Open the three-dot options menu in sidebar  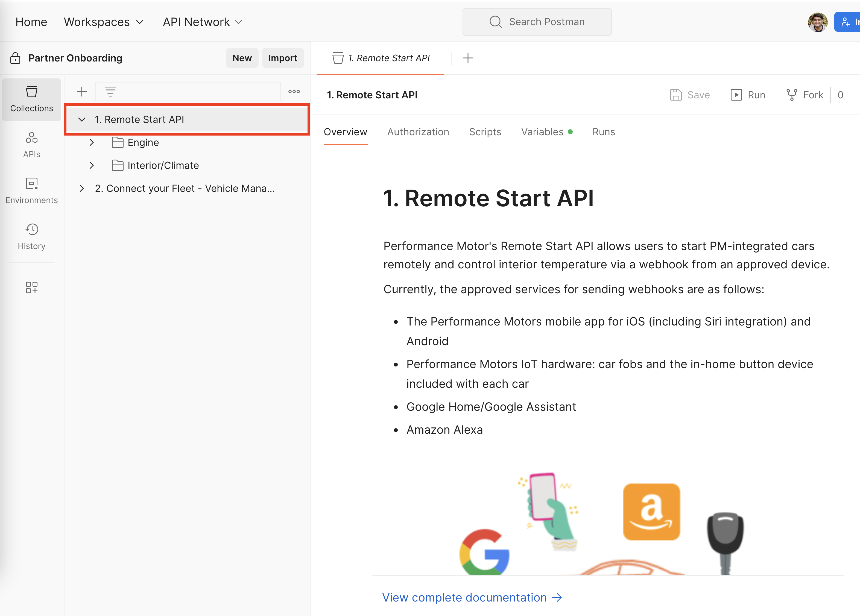pyautogui.click(x=294, y=91)
